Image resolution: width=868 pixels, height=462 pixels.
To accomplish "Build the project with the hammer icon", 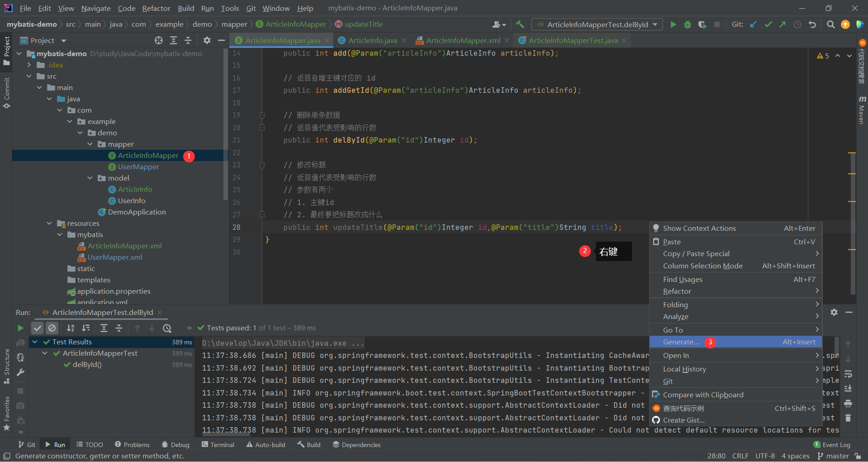I will pos(520,24).
